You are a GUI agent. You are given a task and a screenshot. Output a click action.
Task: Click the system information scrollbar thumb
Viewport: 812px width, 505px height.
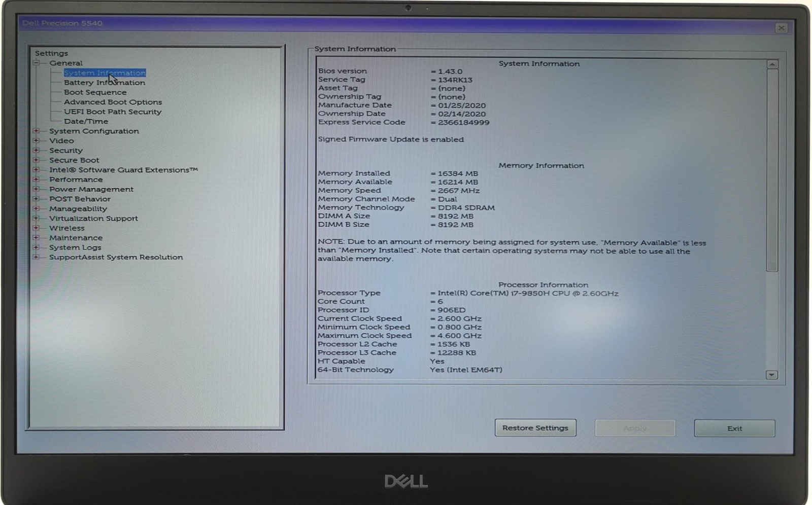tap(772, 170)
